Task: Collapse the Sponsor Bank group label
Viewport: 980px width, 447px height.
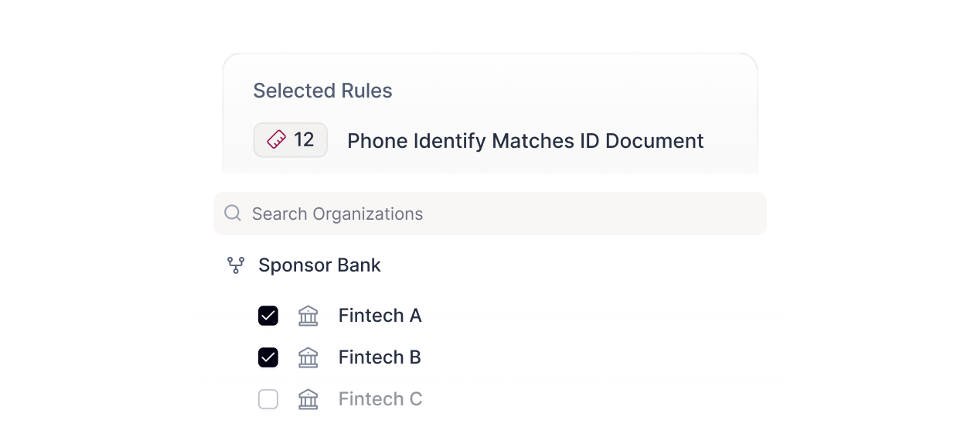Action: (319, 265)
